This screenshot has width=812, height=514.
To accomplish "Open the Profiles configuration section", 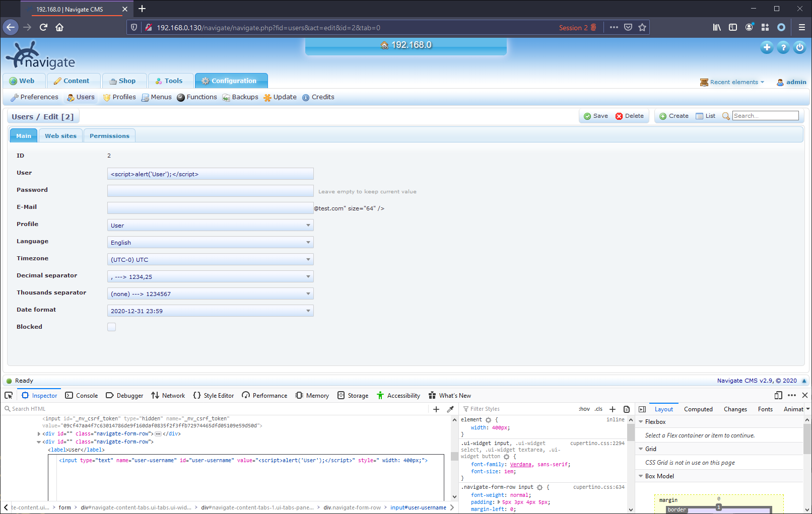I will (119, 97).
